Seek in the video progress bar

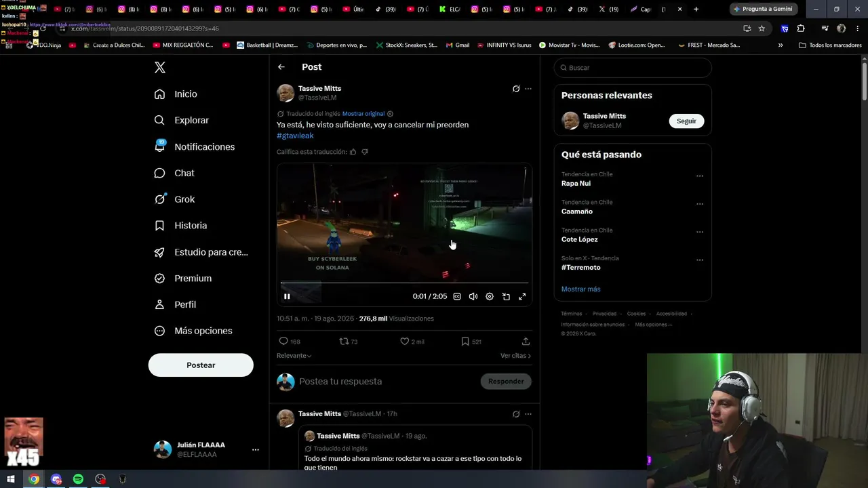404,283
